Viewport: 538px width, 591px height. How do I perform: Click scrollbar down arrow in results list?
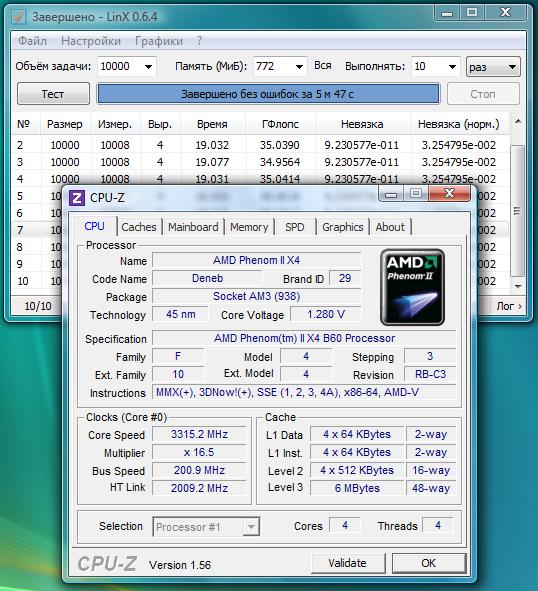tap(518, 286)
